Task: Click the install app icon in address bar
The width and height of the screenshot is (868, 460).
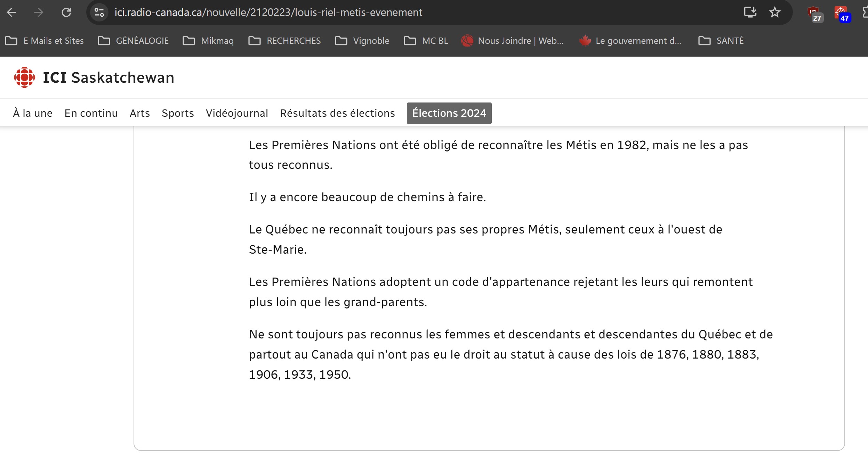Action: 750,13
